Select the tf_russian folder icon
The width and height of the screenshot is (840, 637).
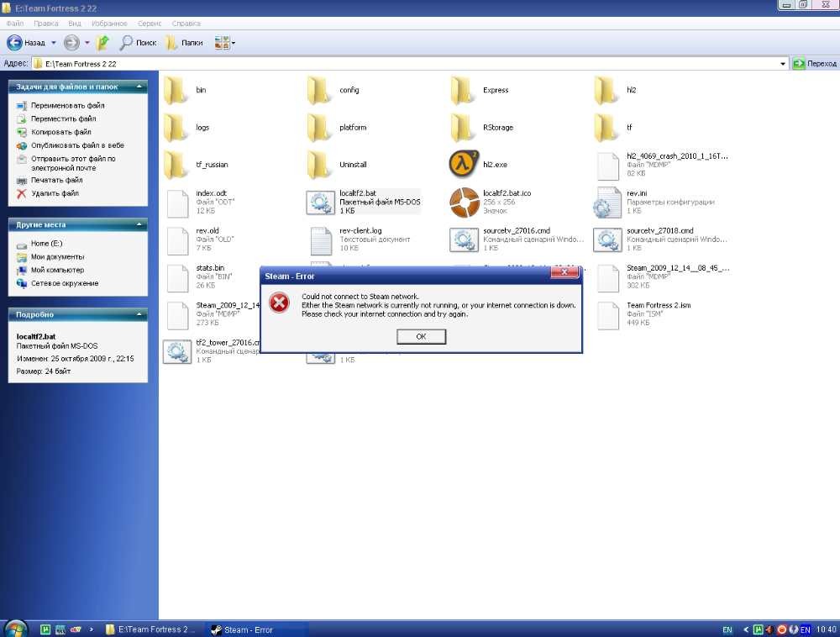pos(175,165)
